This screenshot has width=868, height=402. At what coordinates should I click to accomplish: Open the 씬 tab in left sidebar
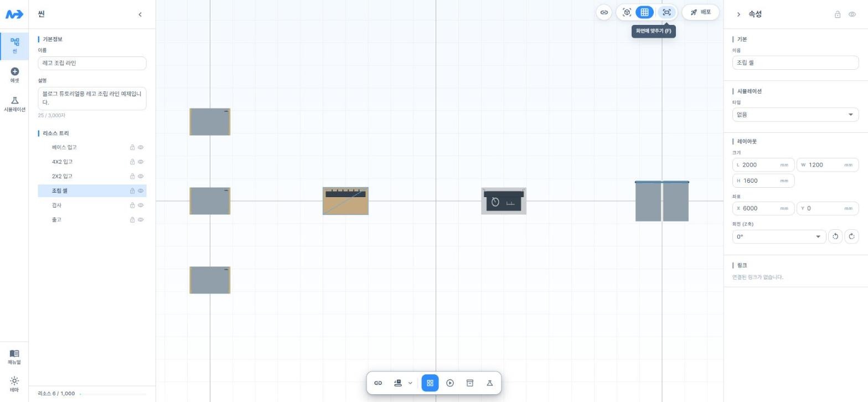coord(14,45)
